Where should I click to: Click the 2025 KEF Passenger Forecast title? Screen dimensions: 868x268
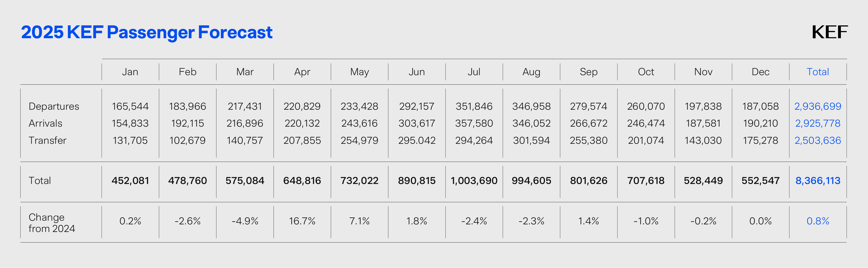tap(146, 32)
